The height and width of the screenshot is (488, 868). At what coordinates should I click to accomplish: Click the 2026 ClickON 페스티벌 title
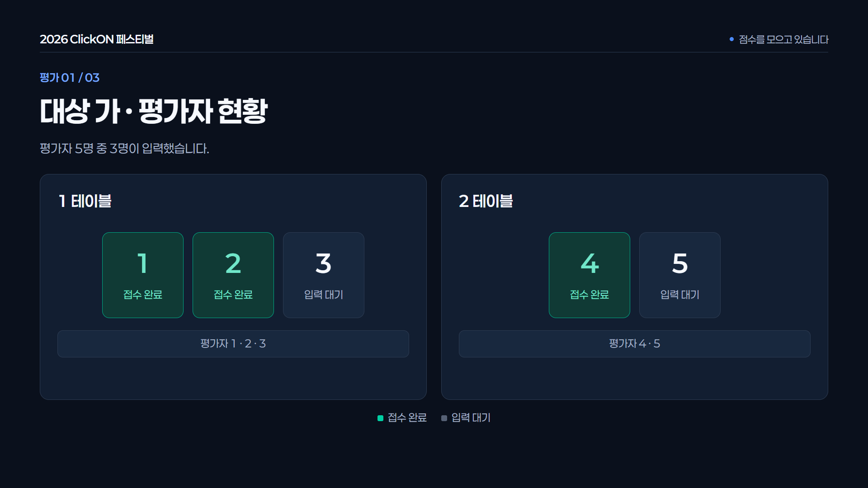(97, 39)
